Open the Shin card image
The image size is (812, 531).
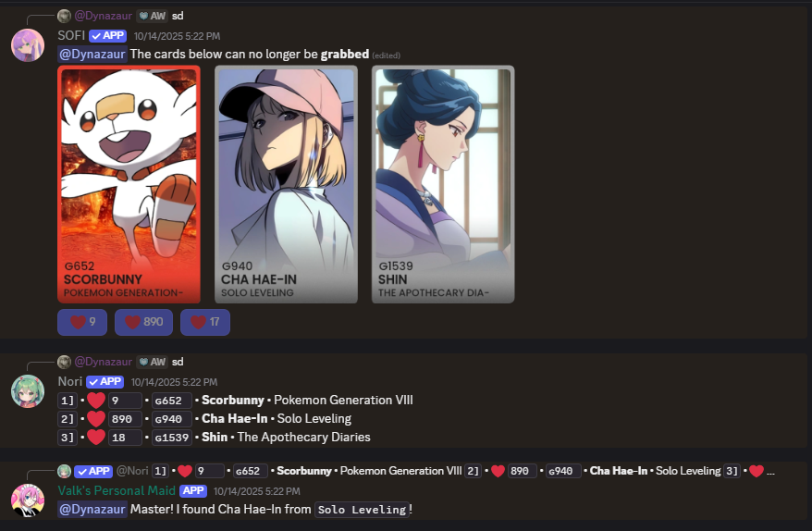pos(443,184)
